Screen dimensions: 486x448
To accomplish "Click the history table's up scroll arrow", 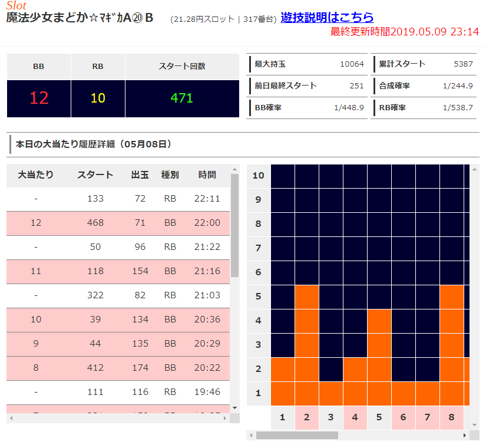I will click(x=234, y=169).
